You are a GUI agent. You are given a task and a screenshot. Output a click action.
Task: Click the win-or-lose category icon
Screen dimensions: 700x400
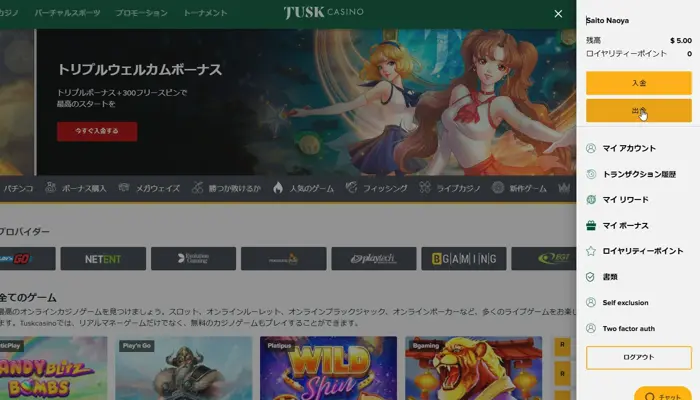197,188
